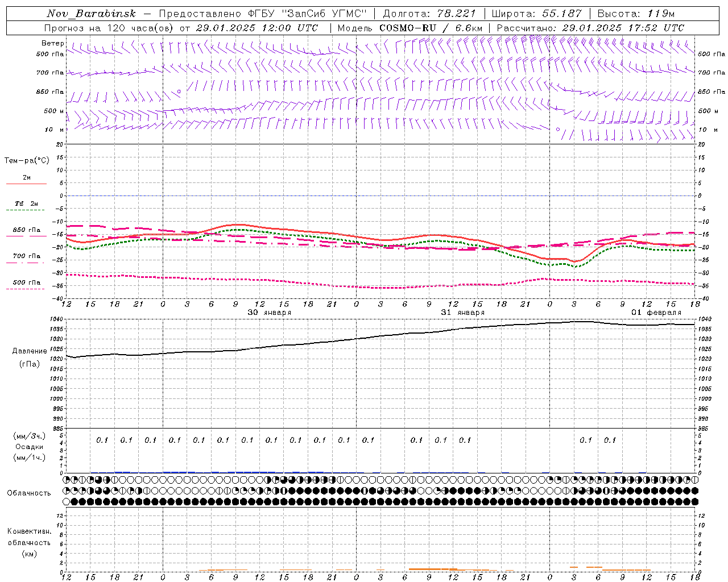The height and width of the screenshot is (582, 728).
Task: Click the precipitation label "Осадки"
Action: (x=30, y=447)
